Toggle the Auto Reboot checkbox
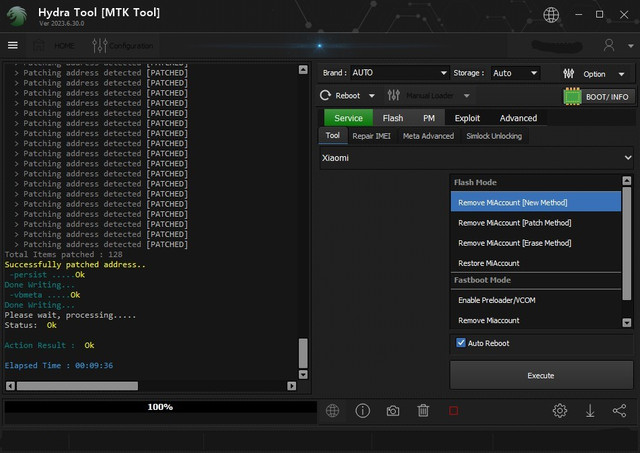 coord(461,343)
